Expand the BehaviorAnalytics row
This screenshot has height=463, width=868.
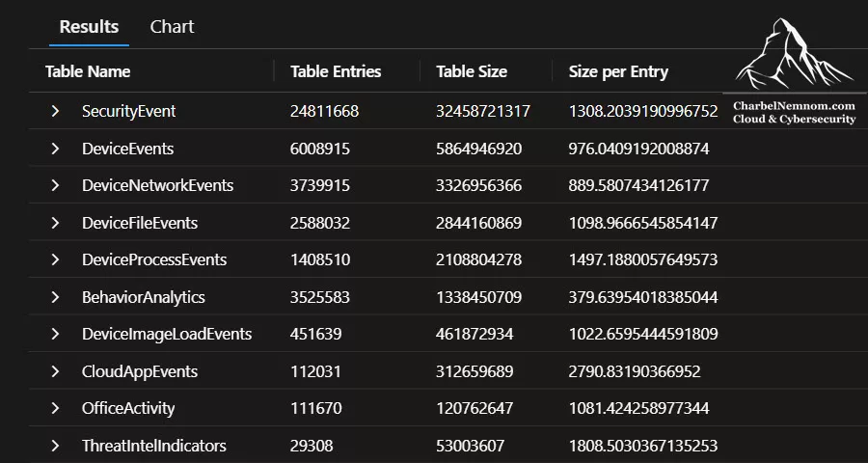(x=55, y=297)
